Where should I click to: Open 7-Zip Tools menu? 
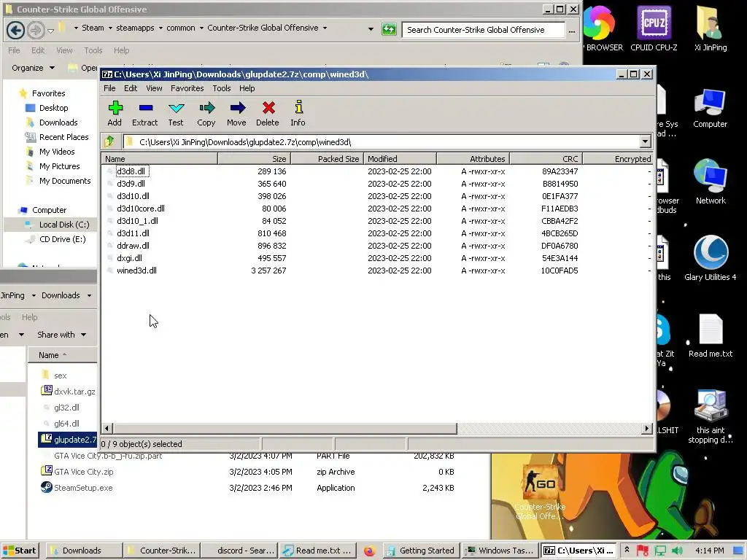coord(222,88)
